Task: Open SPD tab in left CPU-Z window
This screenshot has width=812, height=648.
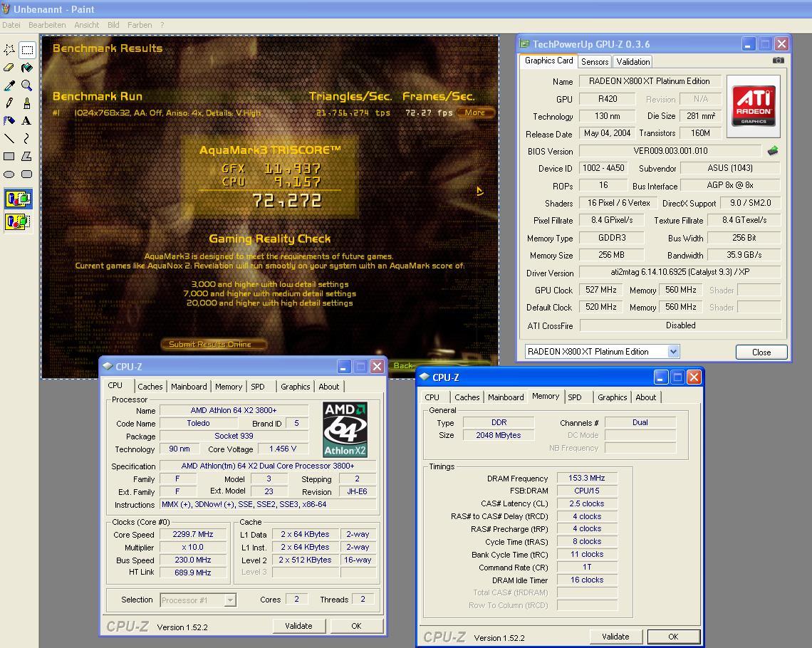Action: click(x=258, y=387)
